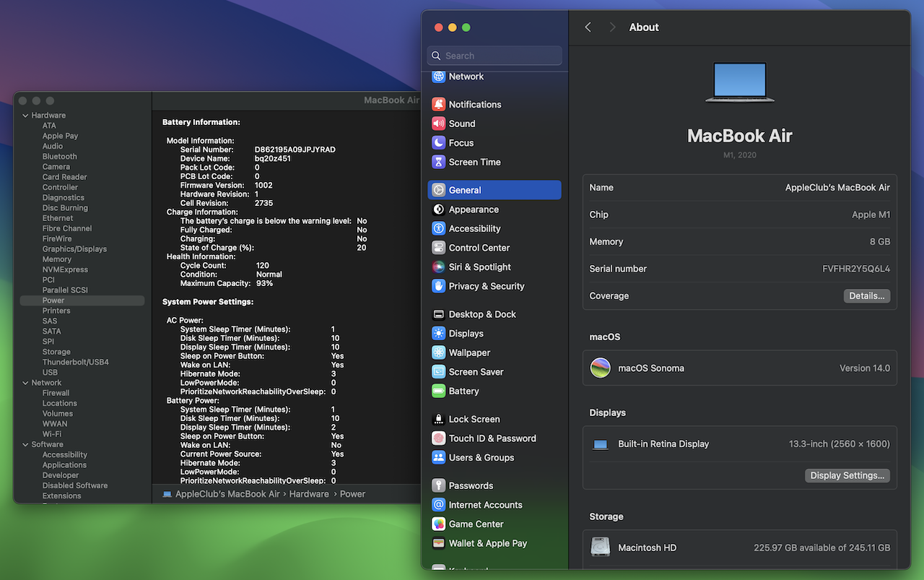Open Passwords key icon

[x=438, y=485]
